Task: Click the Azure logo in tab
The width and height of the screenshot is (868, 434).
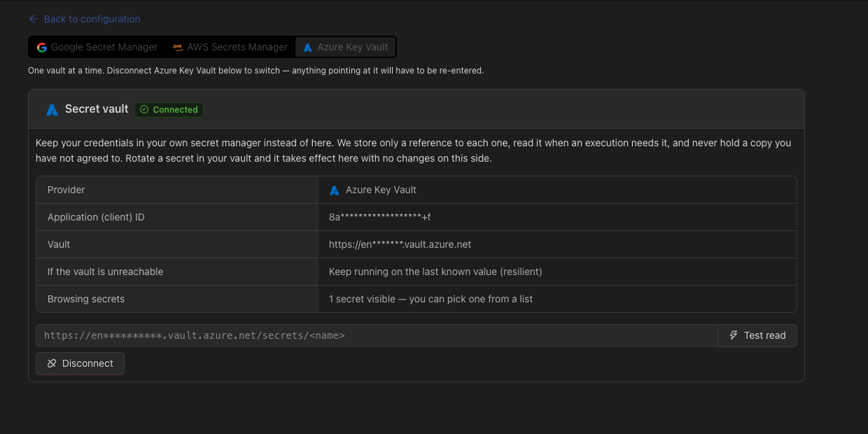Action: (x=308, y=48)
